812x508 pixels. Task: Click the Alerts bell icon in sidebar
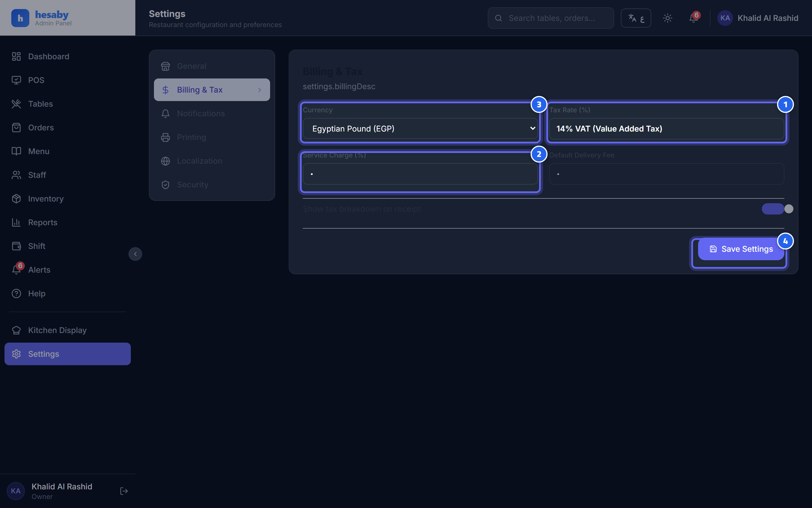click(x=16, y=270)
